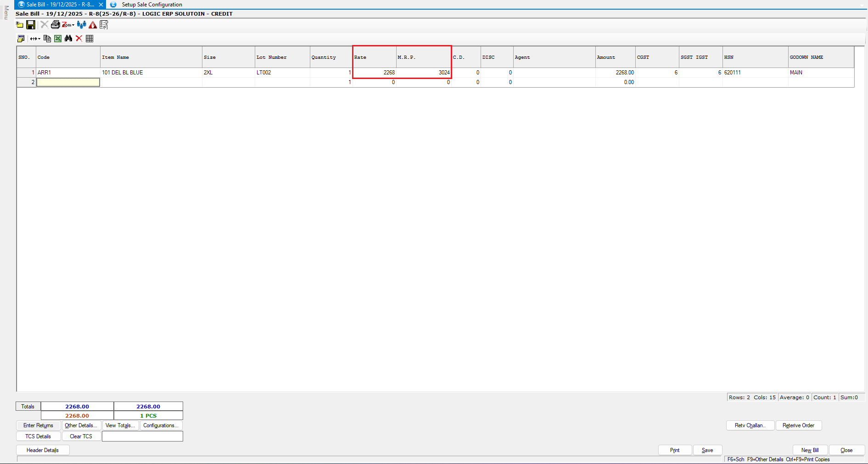Click the printer icon in toolbar
868x464 pixels.
[x=55, y=25]
